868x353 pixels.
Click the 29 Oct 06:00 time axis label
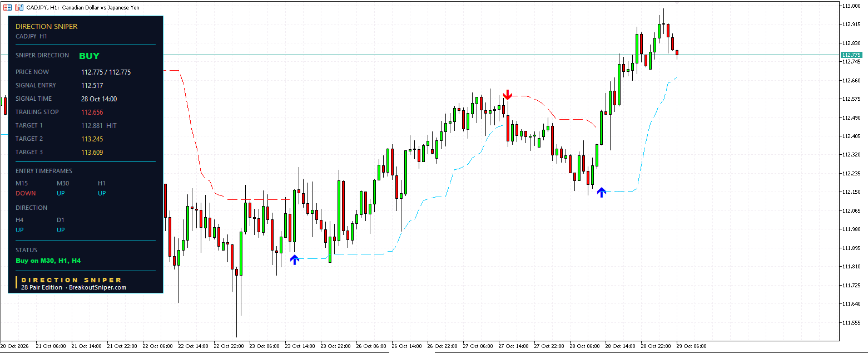pyautogui.click(x=691, y=346)
